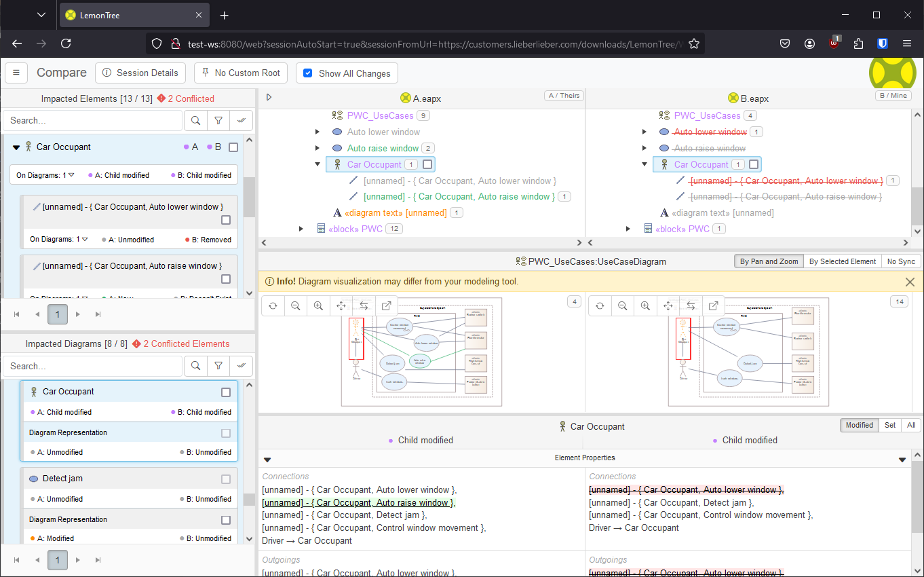Image resolution: width=924 pixels, height=577 pixels.
Task: Open filter in Impacted Diagrams panel
Action: click(218, 366)
